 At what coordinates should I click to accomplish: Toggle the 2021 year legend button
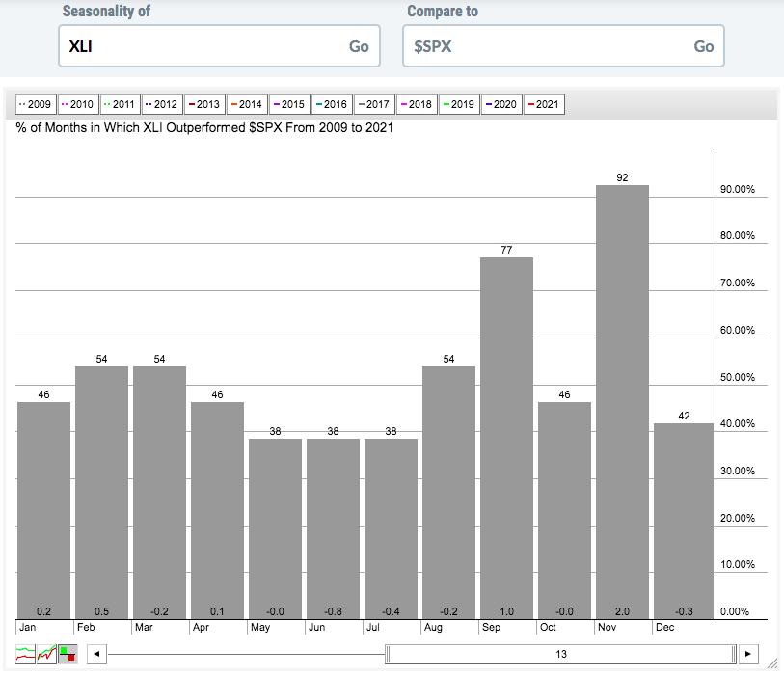[543, 104]
